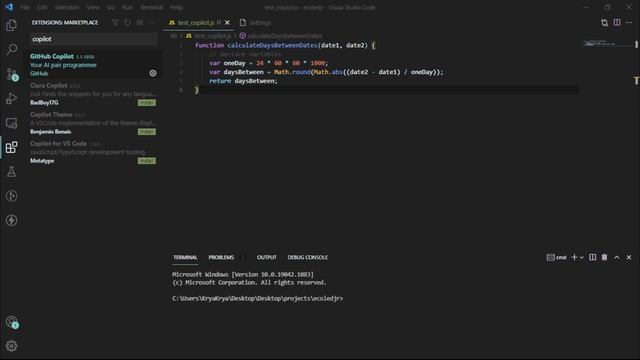Image resolution: width=640 pixels, height=360 pixels.
Task: Open the Edit menu
Action: pyautogui.click(x=42, y=7)
